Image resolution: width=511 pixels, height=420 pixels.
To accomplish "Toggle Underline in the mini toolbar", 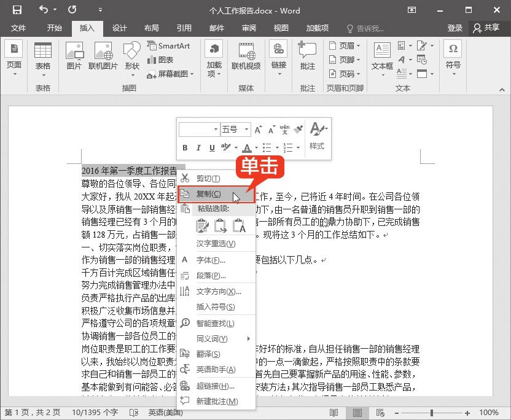I will click(212, 148).
